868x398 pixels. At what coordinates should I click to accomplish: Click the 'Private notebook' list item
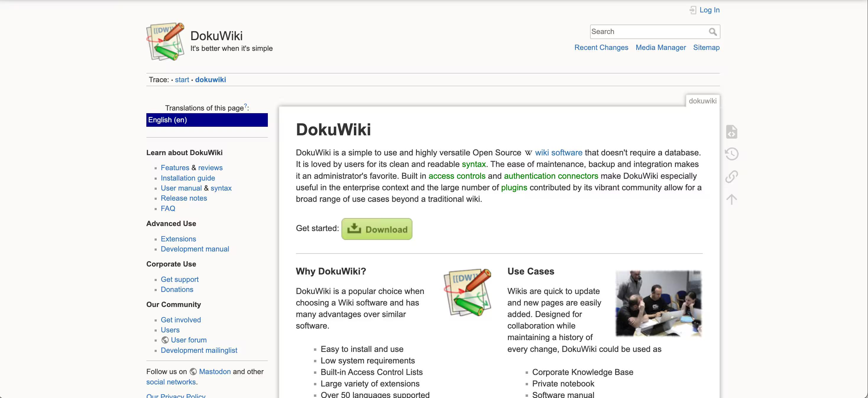pos(563,384)
